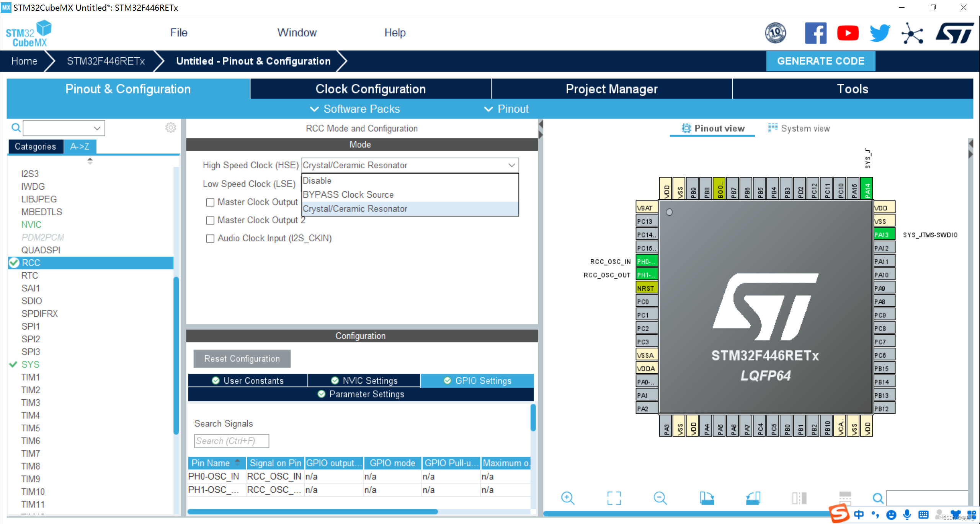Enable Master Clock Output 2 checkbox
This screenshot has width=980, height=524.
(210, 220)
